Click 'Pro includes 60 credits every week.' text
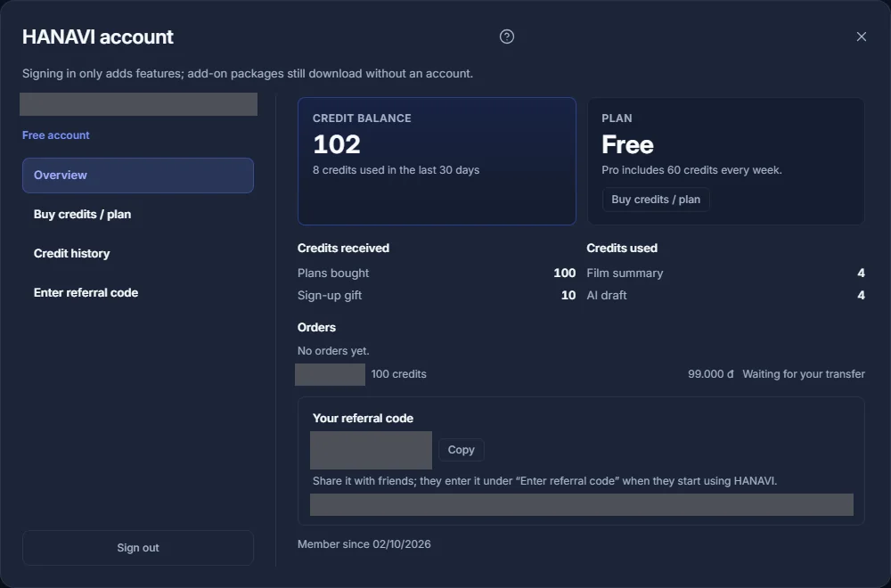Image resolution: width=891 pixels, height=588 pixels. pos(691,170)
